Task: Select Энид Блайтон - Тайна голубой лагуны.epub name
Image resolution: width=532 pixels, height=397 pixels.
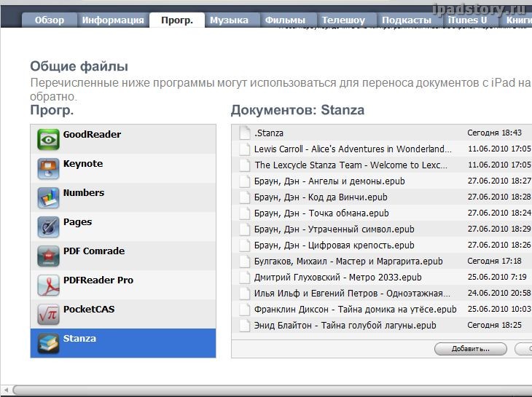Action: [345, 326]
